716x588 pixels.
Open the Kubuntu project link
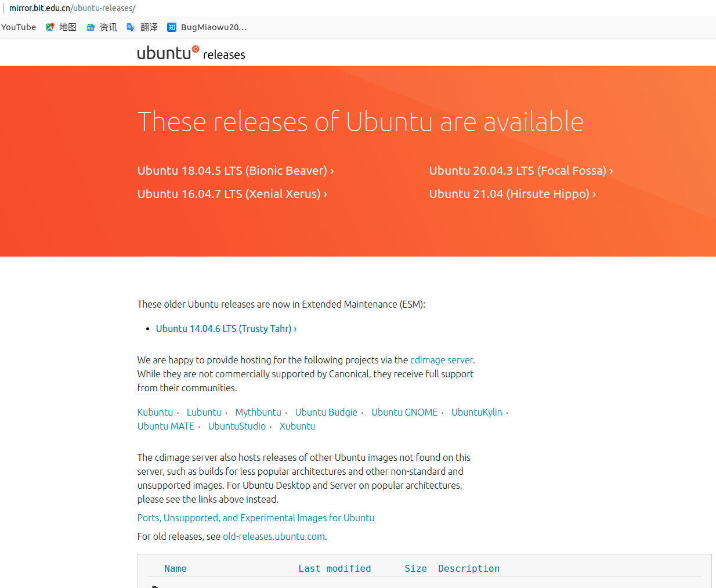pyautogui.click(x=154, y=412)
